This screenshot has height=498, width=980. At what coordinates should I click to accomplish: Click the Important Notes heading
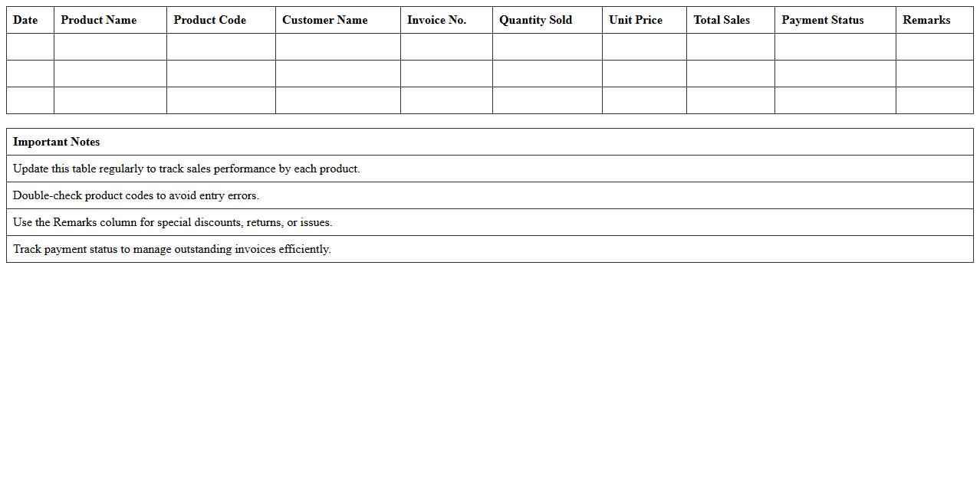[57, 142]
